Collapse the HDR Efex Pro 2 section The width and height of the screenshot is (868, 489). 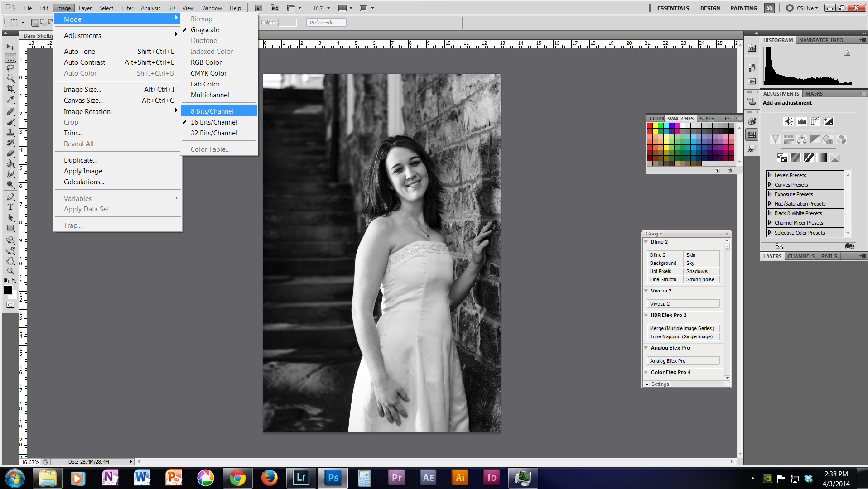(646, 316)
